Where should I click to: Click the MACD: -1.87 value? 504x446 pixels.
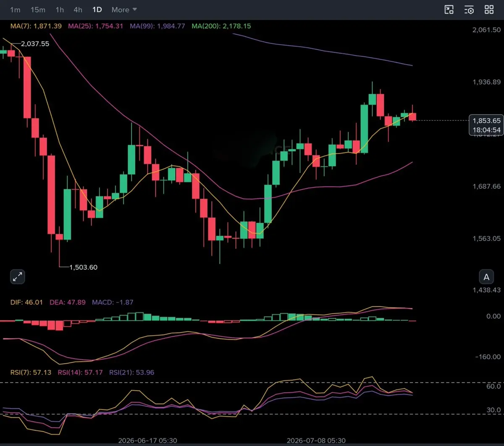pyautogui.click(x=113, y=302)
